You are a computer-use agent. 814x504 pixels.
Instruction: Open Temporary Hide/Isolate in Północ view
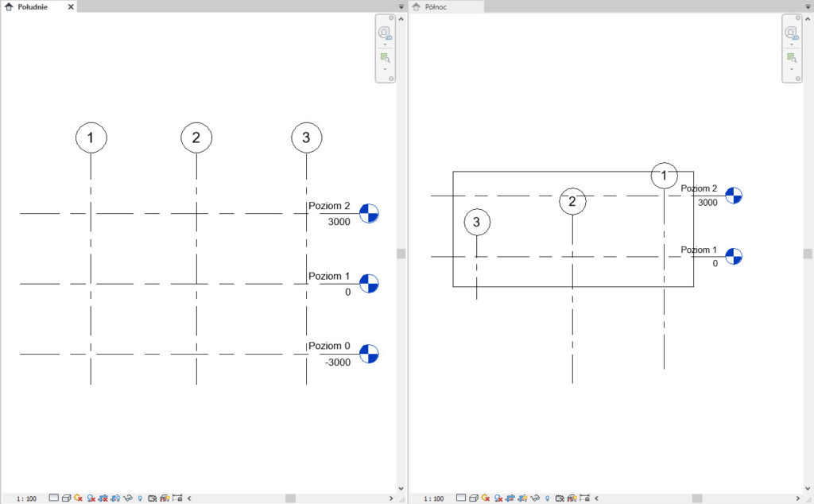tap(537, 498)
